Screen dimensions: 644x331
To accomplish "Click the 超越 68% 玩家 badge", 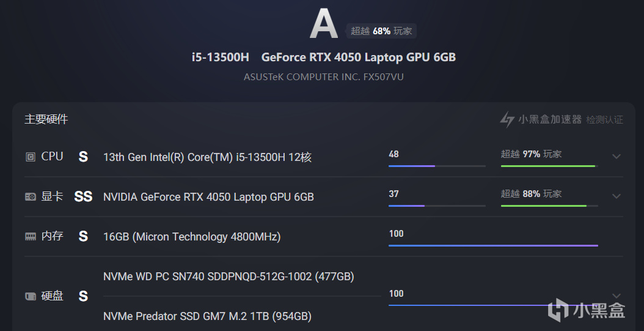I will [382, 31].
